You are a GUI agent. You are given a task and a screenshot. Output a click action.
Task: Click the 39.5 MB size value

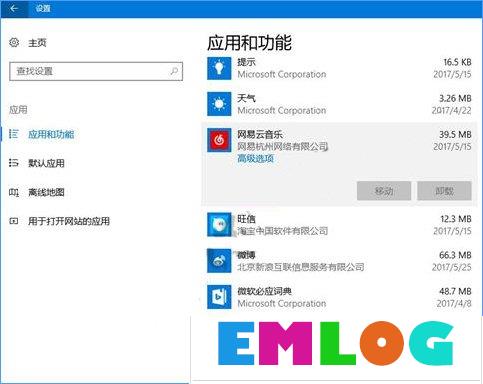click(x=455, y=134)
